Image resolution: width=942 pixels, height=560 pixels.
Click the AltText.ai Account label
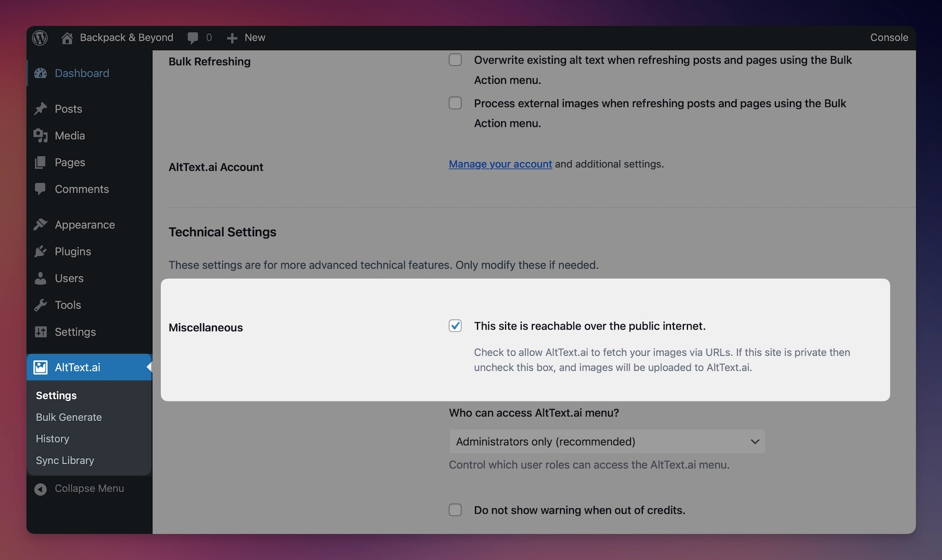(x=216, y=167)
